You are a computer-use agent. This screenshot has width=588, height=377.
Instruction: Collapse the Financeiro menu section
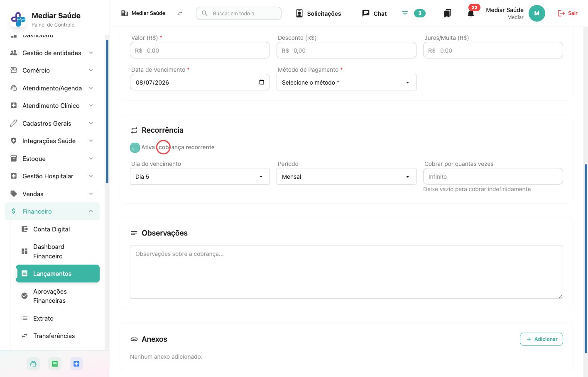(52, 211)
